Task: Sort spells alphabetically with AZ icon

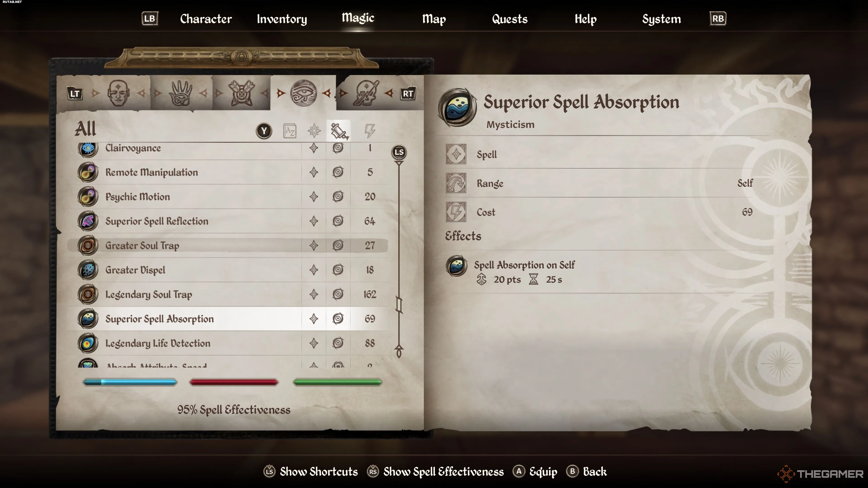Action: [x=290, y=131]
